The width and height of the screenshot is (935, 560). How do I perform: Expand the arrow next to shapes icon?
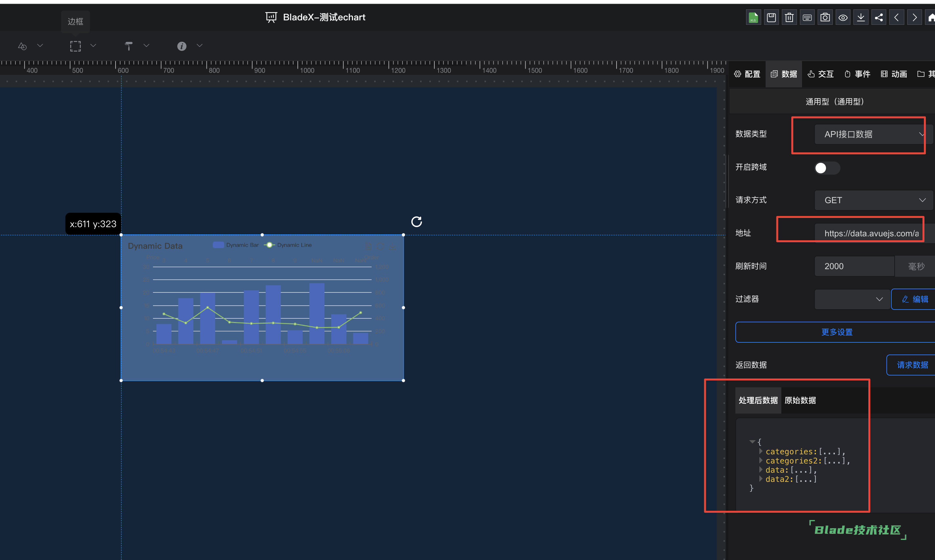pyautogui.click(x=40, y=46)
